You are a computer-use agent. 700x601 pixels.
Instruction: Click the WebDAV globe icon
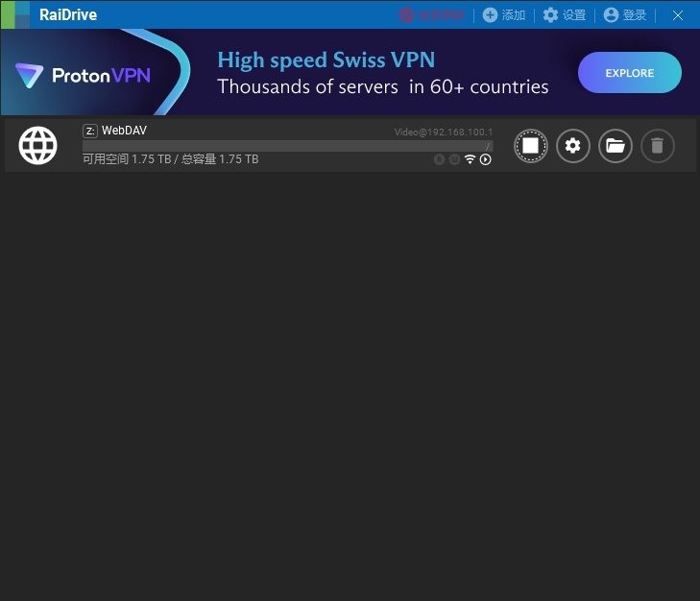click(x=38, y=146)
